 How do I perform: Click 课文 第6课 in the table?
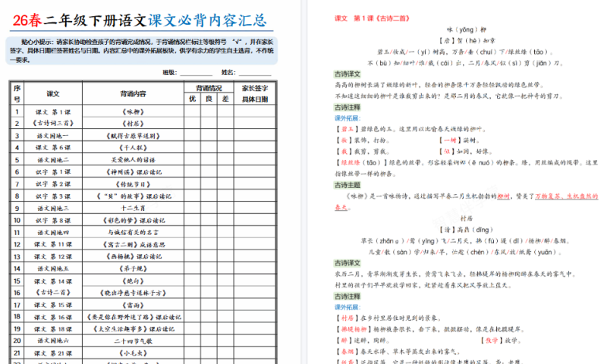click(x=53, y=147)
